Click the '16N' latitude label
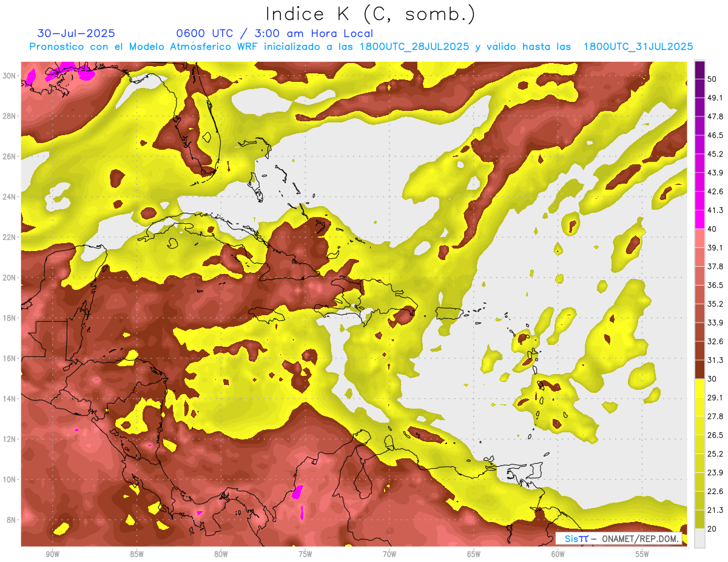728x562 pixels. tap(10, 358)
